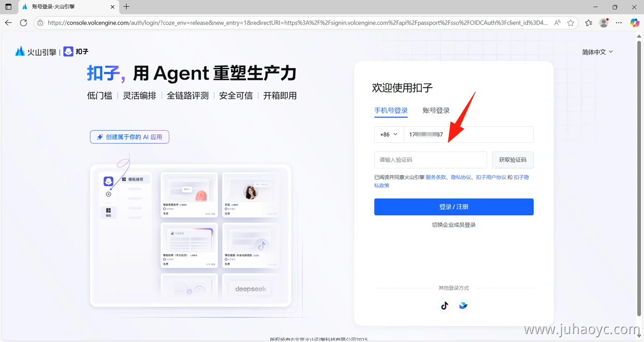Open the browser profile menu
The image size is (644, 342).
point(604,23)
